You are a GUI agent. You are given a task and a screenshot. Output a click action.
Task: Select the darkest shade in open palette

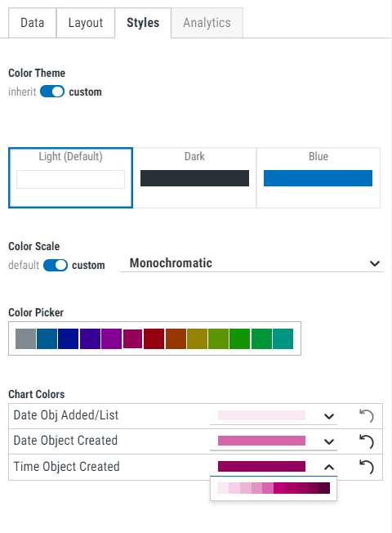[x=324, y=488]
